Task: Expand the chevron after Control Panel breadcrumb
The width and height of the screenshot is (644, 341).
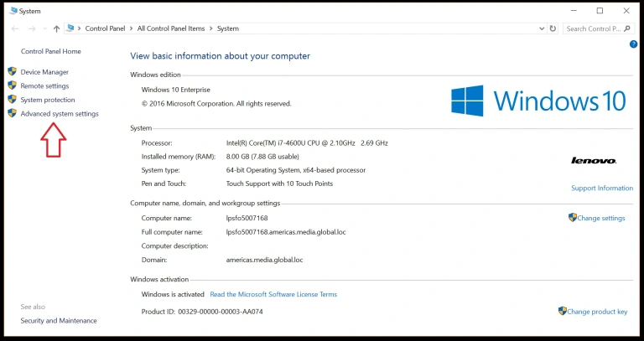Action: tap(132, 28)
